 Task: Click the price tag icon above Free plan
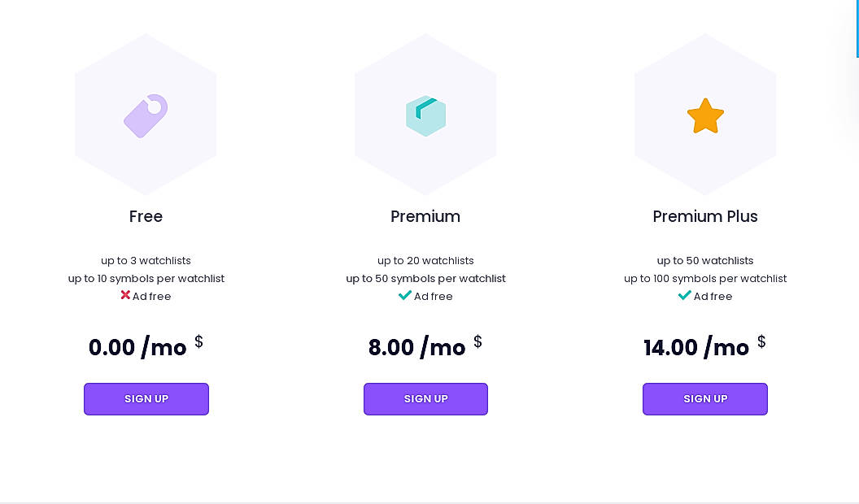[146, 115]
